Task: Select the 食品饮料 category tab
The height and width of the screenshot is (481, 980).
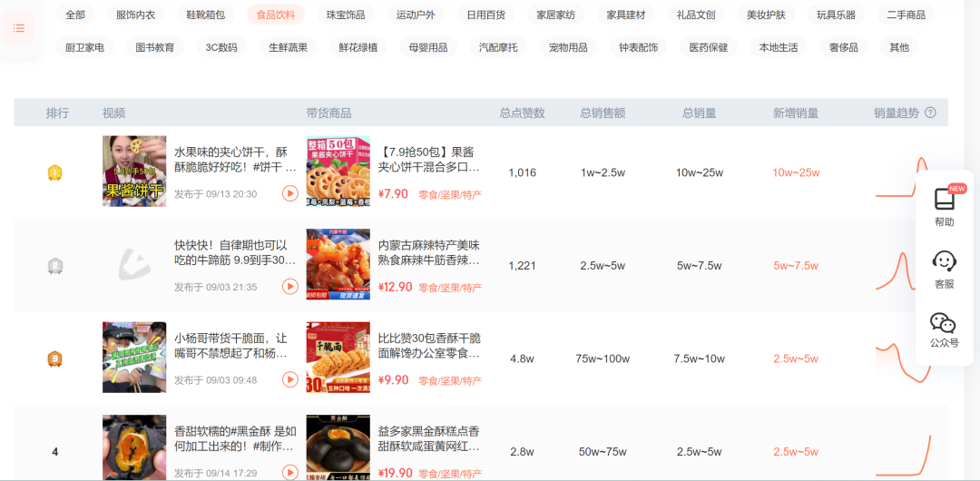Action: [x=275, y=15]
